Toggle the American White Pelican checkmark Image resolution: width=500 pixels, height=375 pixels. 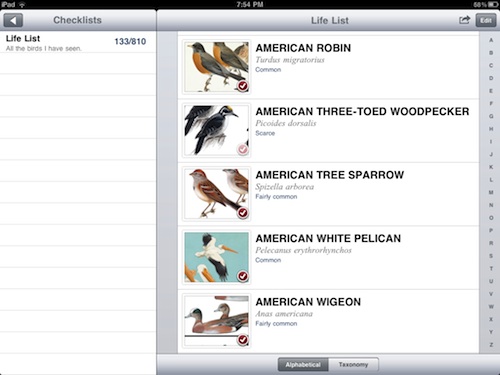click(x=243, y=276)
